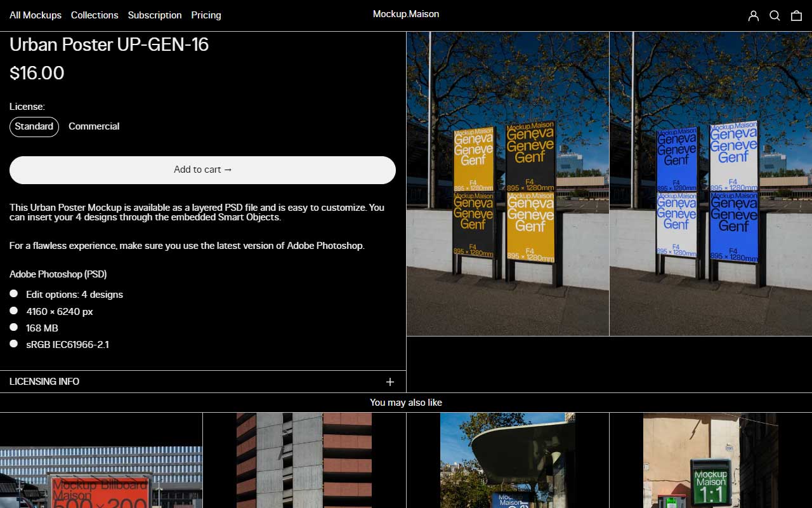
Task: Open the search icon
Action: pos(775,15)
